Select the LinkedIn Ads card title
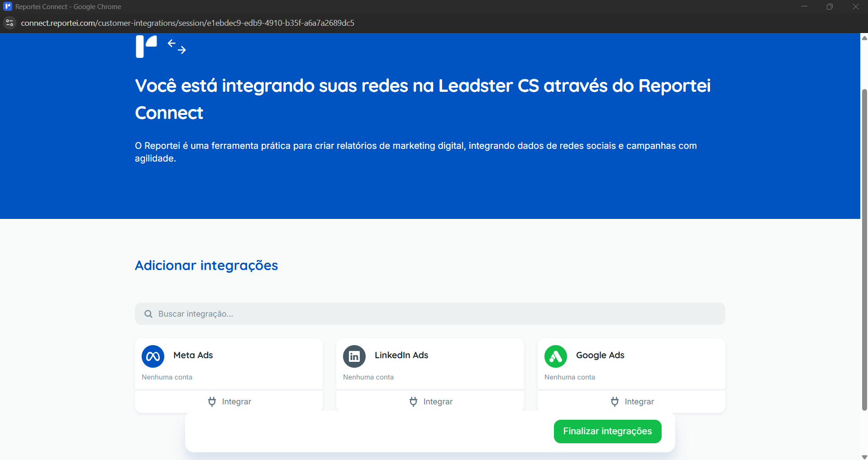This screenshot has width=868, height=460. click(x=401, y=356)
